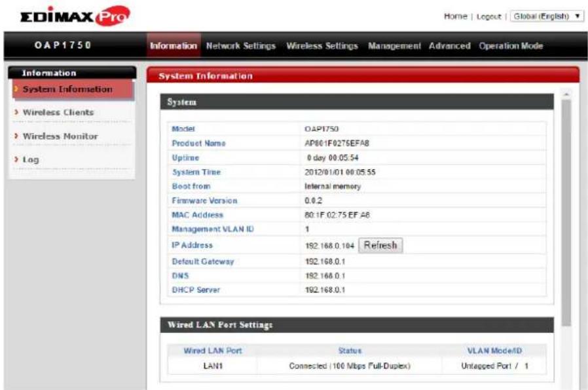This screenshot has width=588, height=390.
Task: Click the Management VLAN ID label
Action: click(213, 229)
